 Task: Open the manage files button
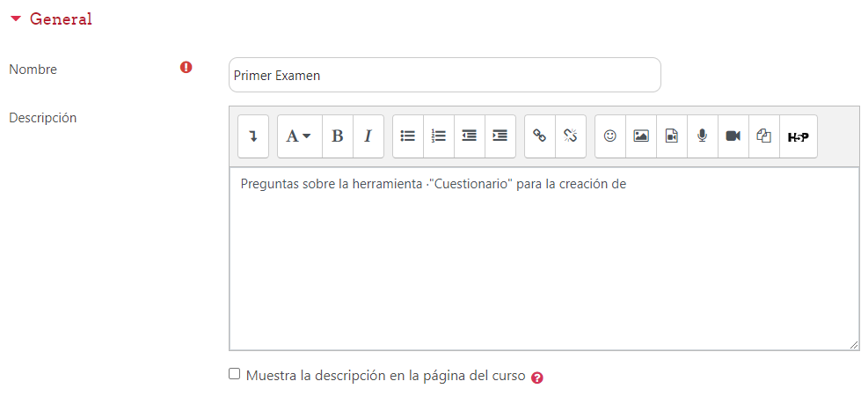tap(764, 136)
